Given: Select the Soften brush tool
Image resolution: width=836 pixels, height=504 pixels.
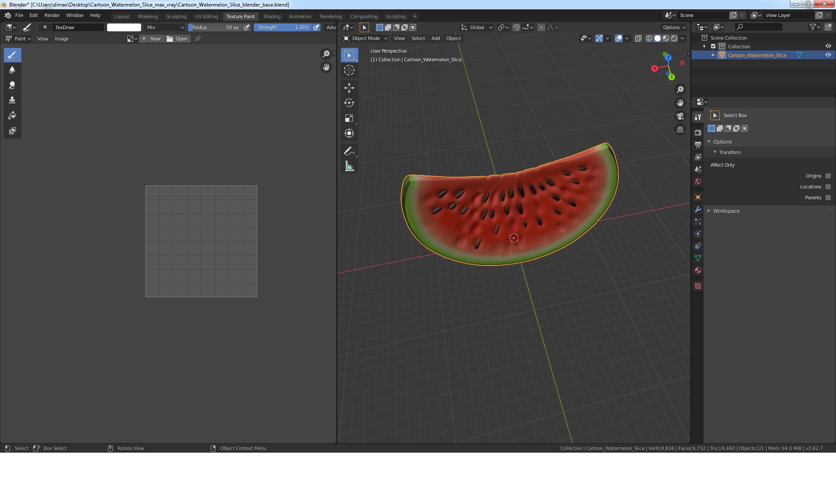Looking at the screenshot, I should point(12,70).
